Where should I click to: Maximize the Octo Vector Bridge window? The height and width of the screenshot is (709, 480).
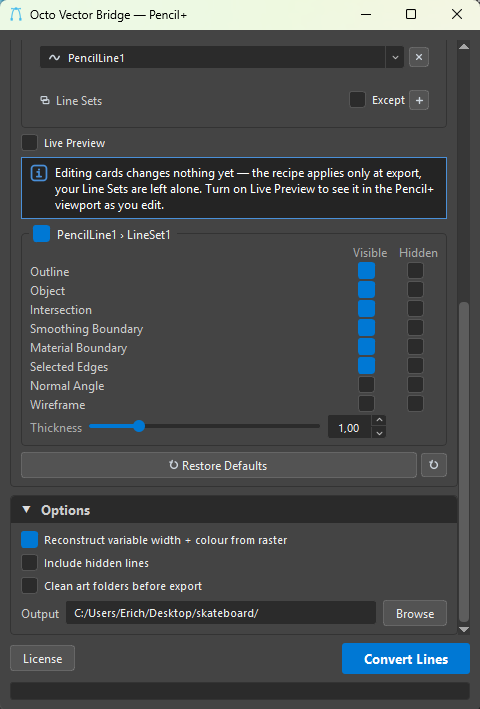point(411,14)
